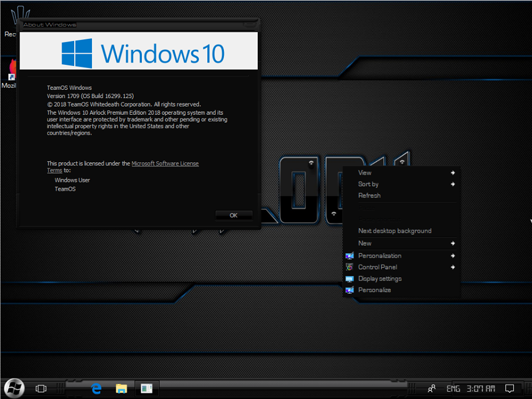Open the People icon in system tray

(432, 388)
